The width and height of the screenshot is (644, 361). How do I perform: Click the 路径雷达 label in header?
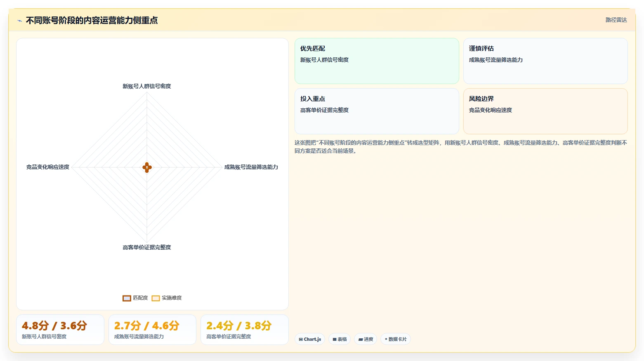point(616,20)
